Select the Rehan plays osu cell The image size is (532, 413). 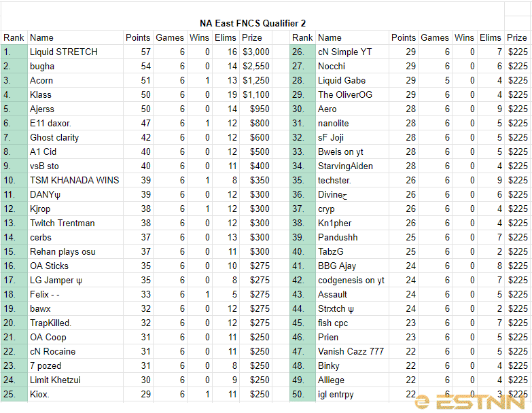pyautogui.click(x=75, y=251)
